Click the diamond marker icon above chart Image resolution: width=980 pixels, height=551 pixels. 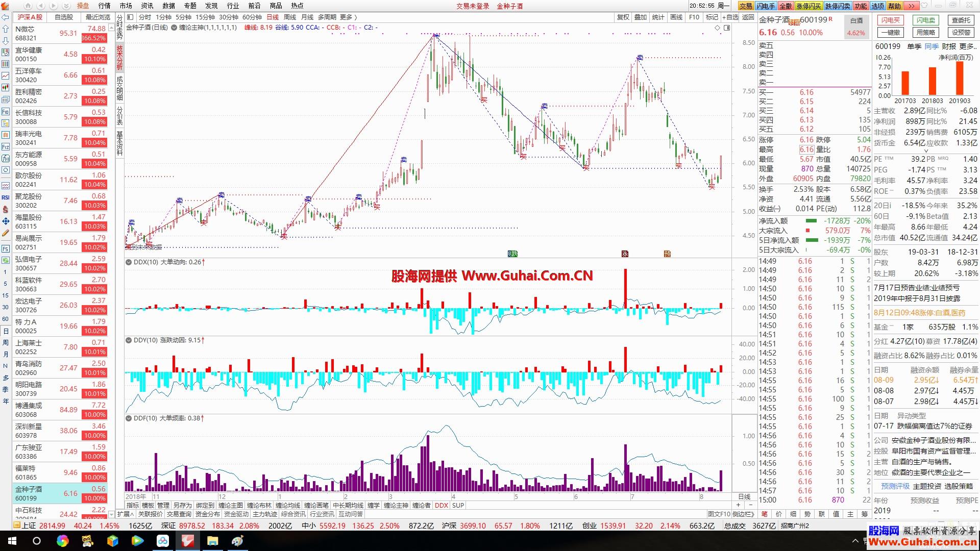[x=717, y=28]
